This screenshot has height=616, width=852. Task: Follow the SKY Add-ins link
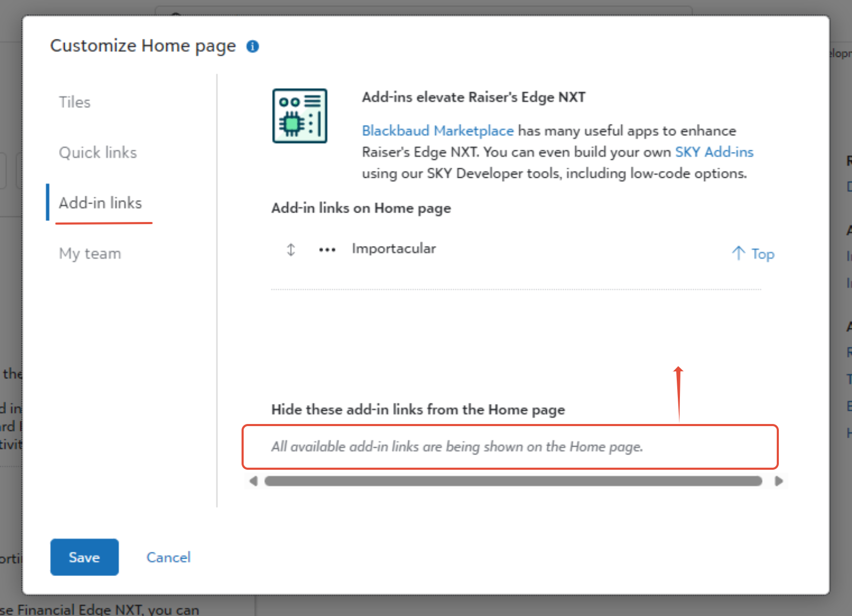point(714,152)
